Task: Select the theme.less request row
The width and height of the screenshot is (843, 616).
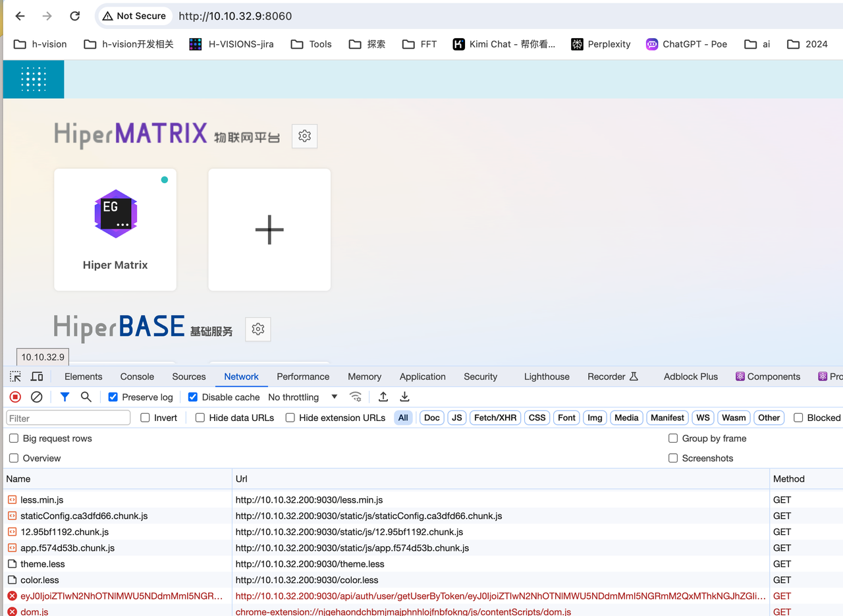Action: pos(421,564)
